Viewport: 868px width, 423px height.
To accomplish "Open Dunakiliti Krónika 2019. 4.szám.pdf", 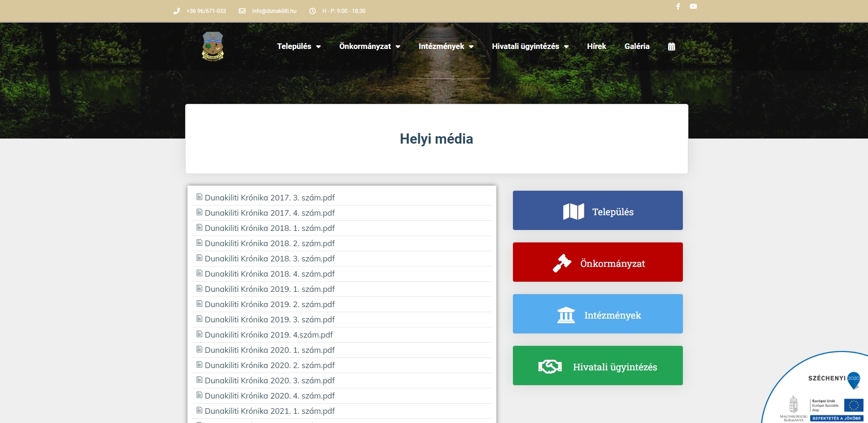I will pos(269,335).
